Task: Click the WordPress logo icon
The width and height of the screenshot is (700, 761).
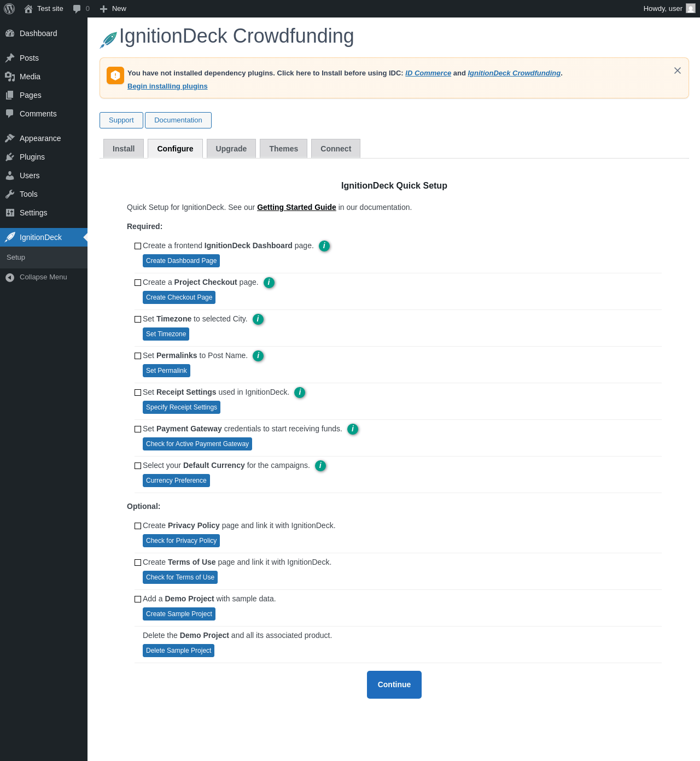Action: click(9, 9)
